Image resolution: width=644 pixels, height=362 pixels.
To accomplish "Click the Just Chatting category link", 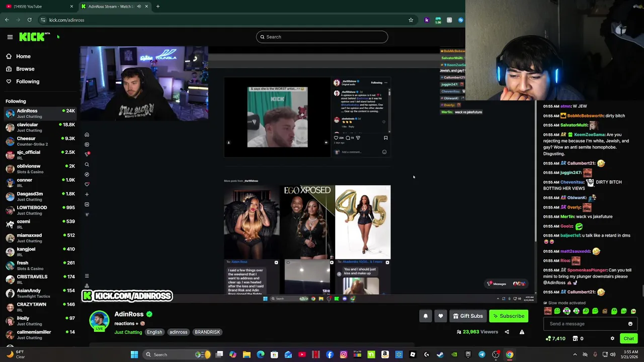I will [x=128, y=332].
